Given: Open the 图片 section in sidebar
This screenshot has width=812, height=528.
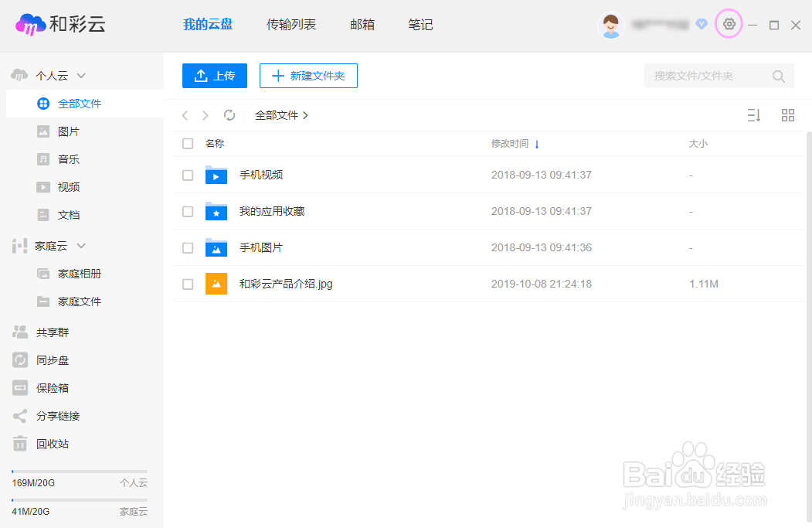Looking at the screenshot, I should [x=68, y=131].
